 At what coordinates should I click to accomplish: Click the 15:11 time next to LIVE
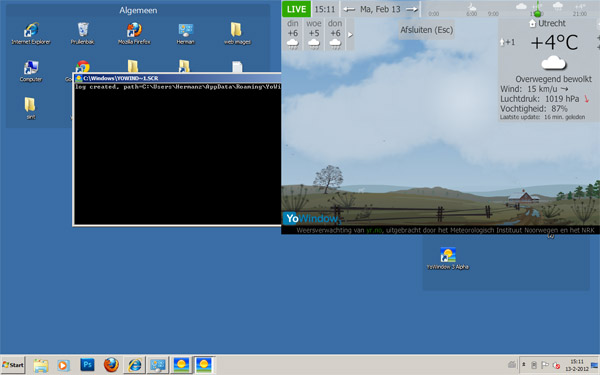tap(324, 9)
